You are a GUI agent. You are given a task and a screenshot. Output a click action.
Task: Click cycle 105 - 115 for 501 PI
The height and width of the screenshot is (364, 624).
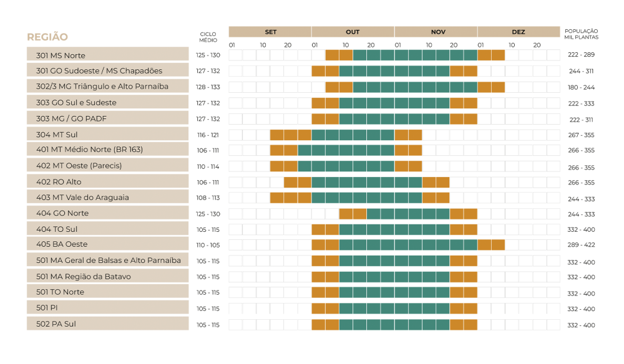click(208, 309)
